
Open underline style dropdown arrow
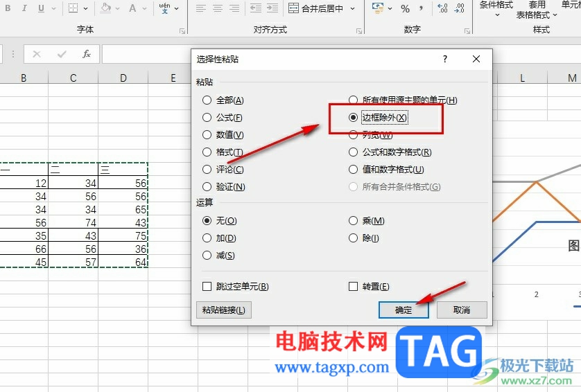tap(53, 8)
